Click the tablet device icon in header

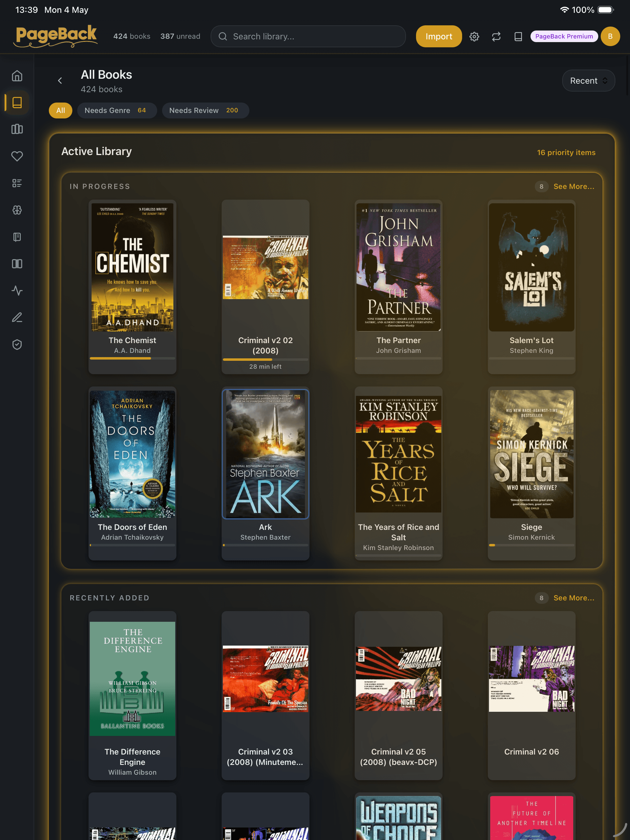click(x=518, y=36)
